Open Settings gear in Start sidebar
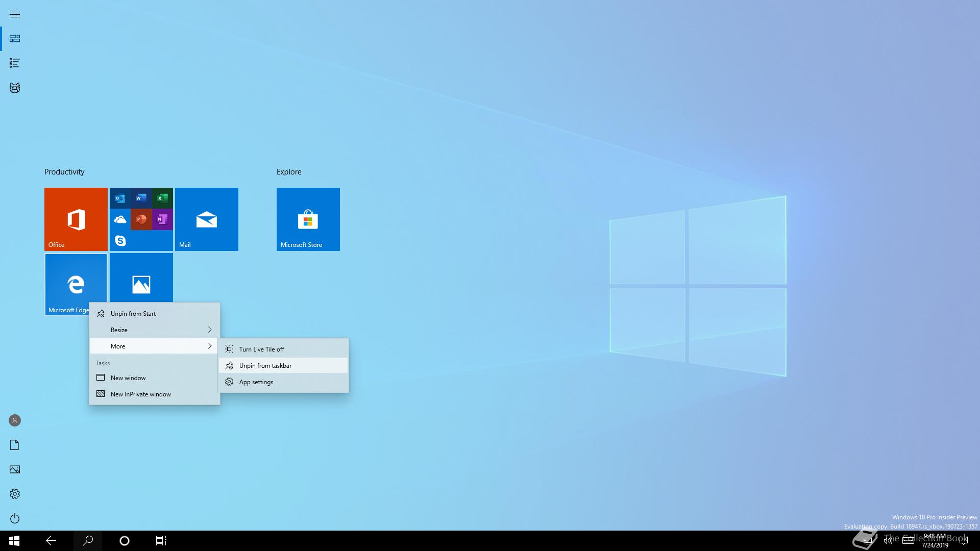This screenshot has width=980, height=551. pyautogui.click(x=15, y=494)
